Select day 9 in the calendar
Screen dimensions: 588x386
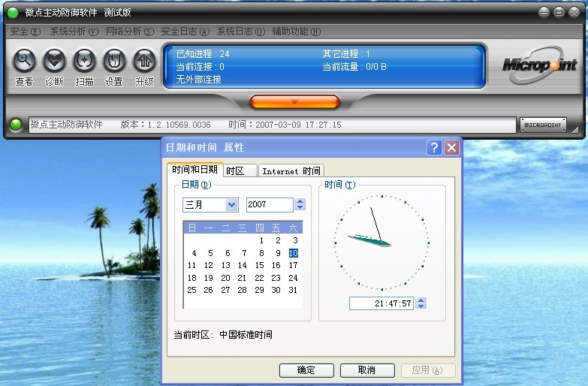point(279,253)
